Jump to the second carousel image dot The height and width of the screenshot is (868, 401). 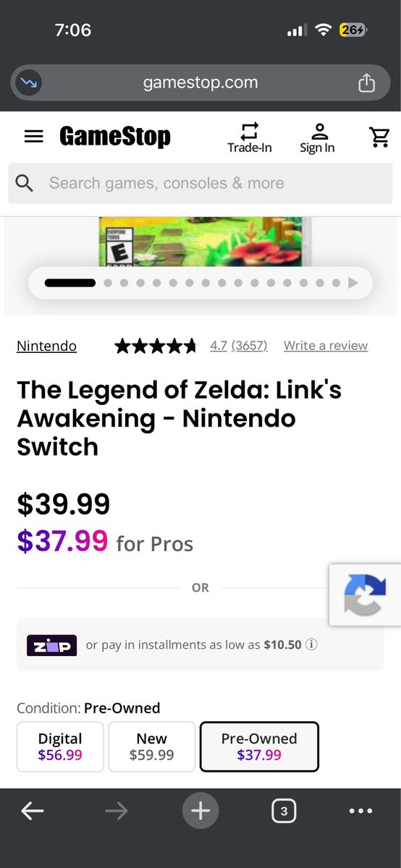108,283
